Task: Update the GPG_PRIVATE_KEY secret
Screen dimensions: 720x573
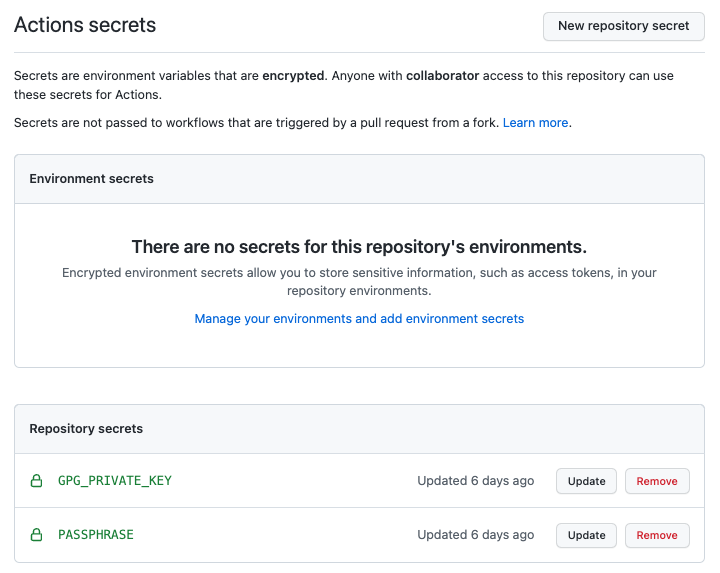Action: [586, 481]
